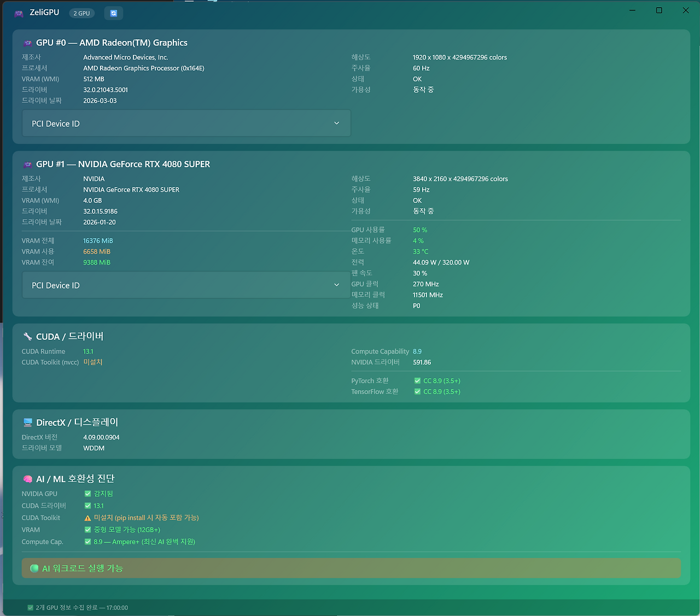Click GPU usage value 50 %
This screenshot has height=616, width=700.
(420, 230)
